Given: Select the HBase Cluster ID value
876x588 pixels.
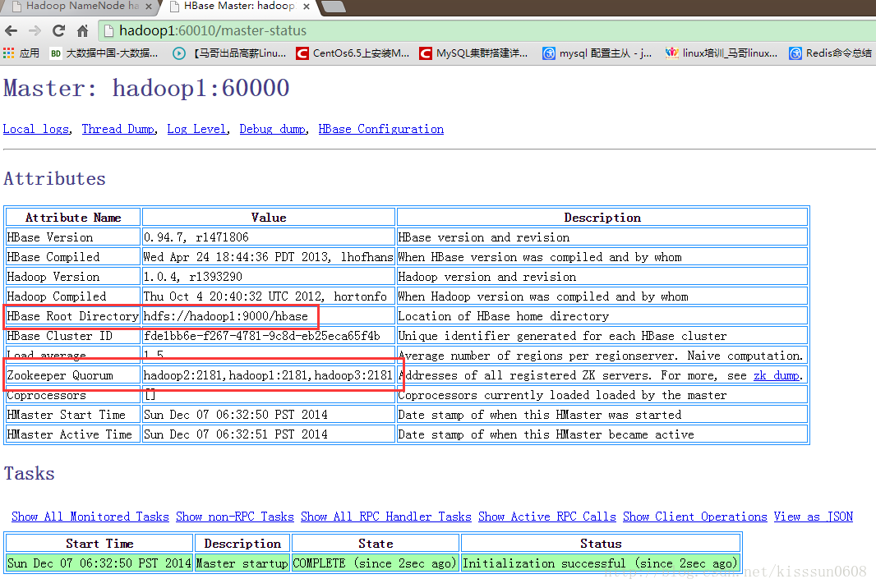Looking at the screenshot, I should [x=262, y=336].
